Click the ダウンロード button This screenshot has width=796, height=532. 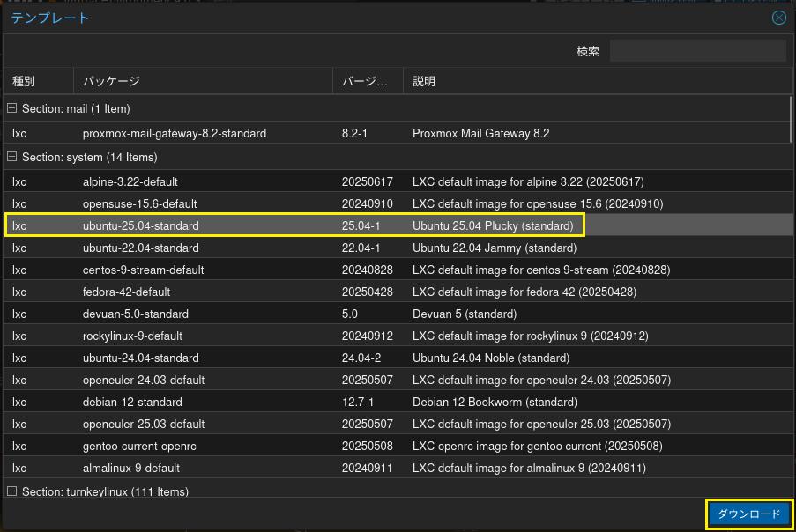tap(748, 514)
